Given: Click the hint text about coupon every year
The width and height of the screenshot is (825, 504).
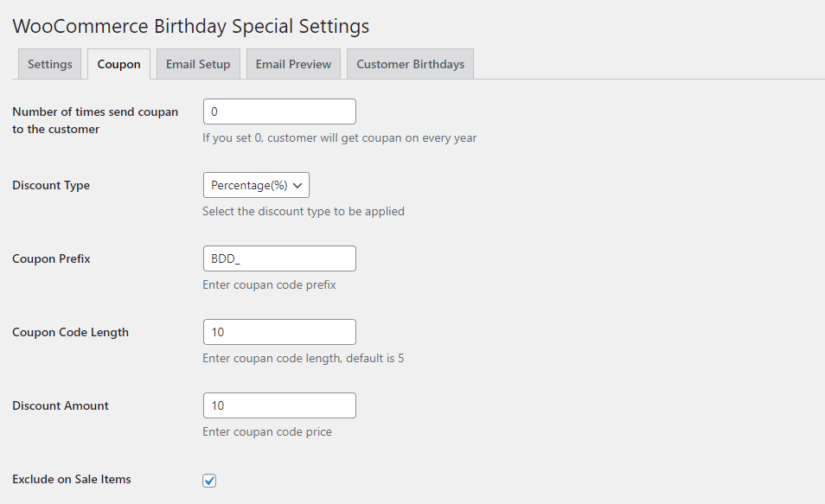Looking at the screenshot, I should coord(339,137).
